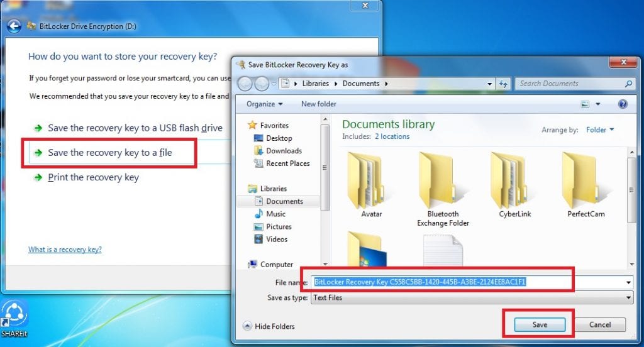Choose Save the recovery key to a file
Image resolution: width=644 pixels, height=347 pixels.
point(109,153)
